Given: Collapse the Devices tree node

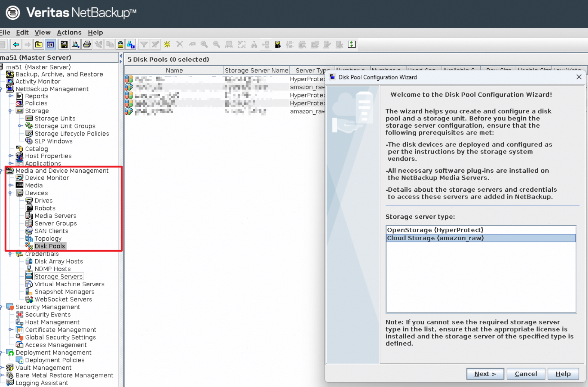Looking at the screenshot, I should (x=10, y=193).
